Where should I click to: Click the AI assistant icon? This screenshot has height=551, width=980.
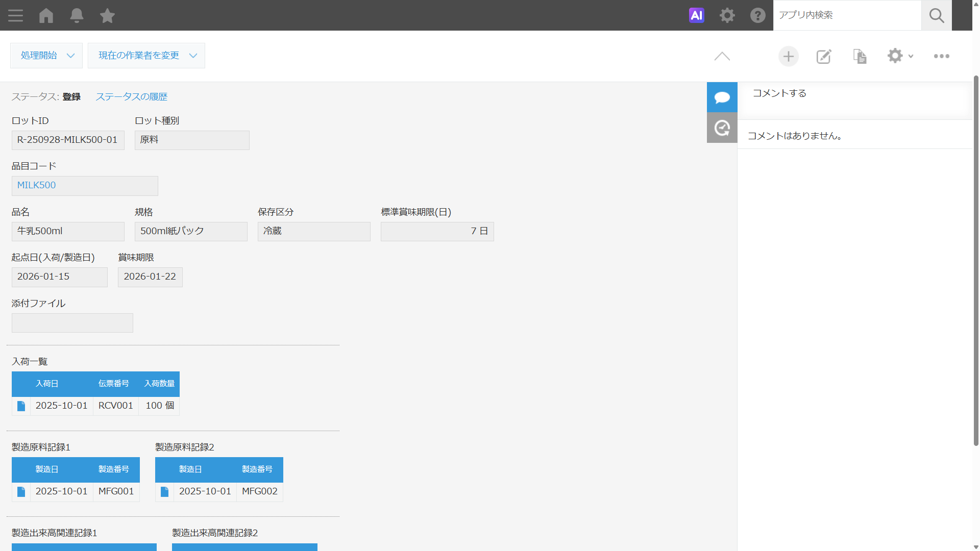click(696, 15)
